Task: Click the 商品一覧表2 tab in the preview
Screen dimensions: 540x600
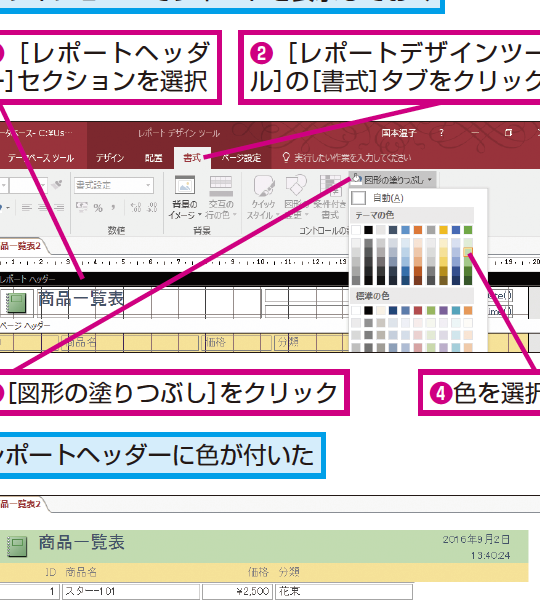Action: pyautogui.click(x=21, y=504)
